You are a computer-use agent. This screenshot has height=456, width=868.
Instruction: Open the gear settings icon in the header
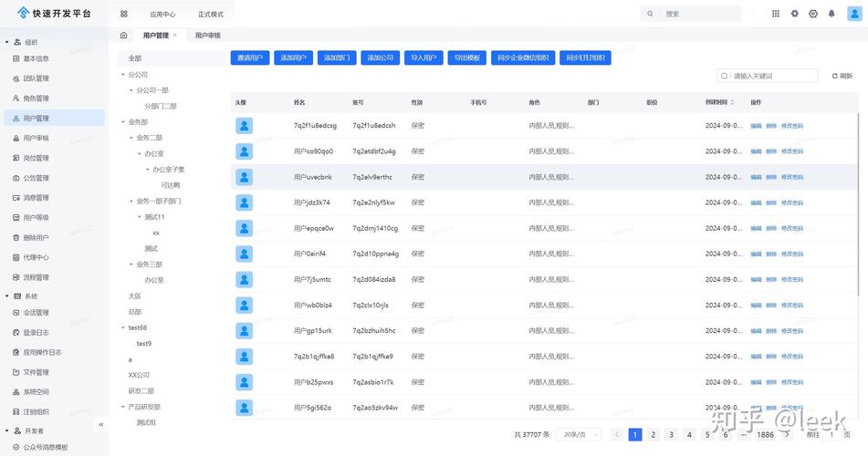794,14
